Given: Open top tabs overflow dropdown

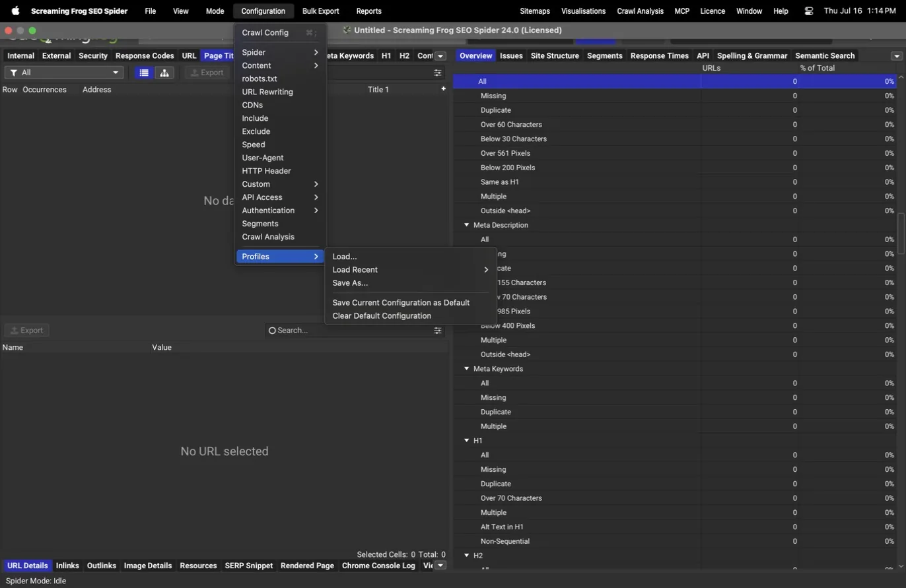Looking at the screenshot, I should pos(441,56).
